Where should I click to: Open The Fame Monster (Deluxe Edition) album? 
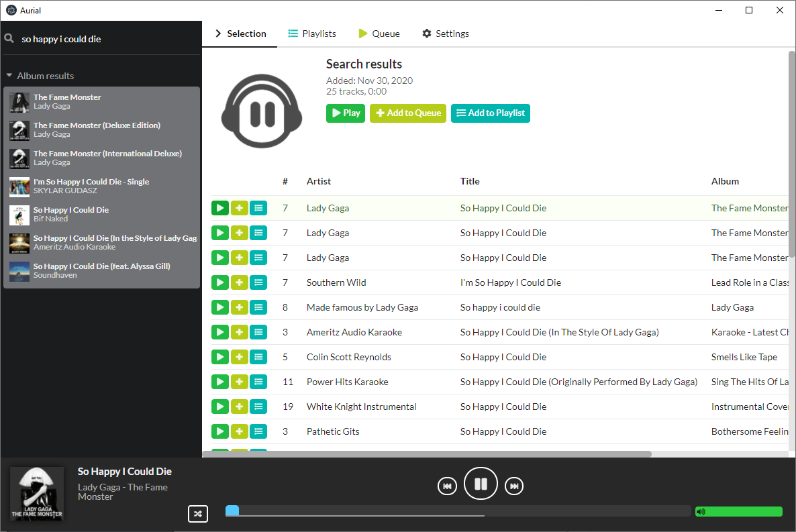click(x=101, y=130)
